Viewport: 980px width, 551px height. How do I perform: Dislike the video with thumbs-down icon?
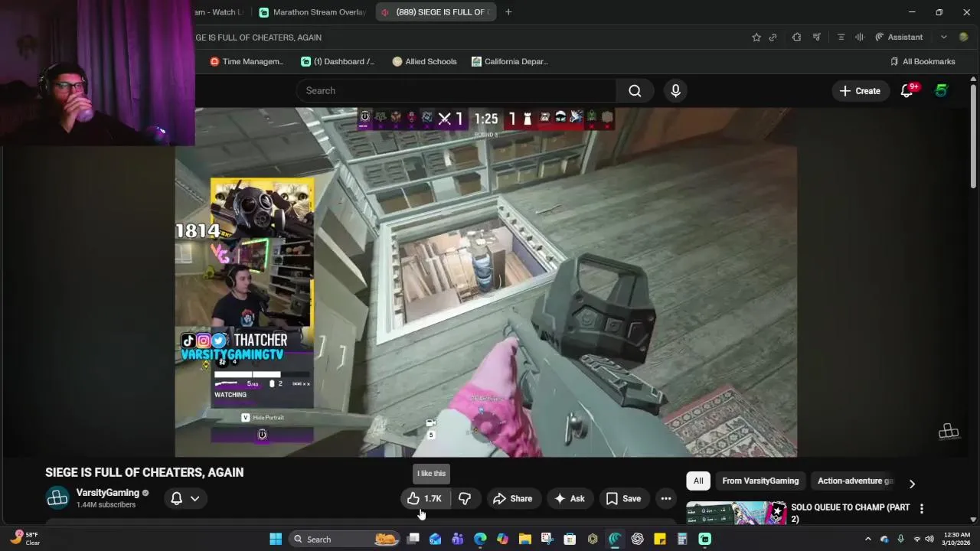tap(465, 498)
